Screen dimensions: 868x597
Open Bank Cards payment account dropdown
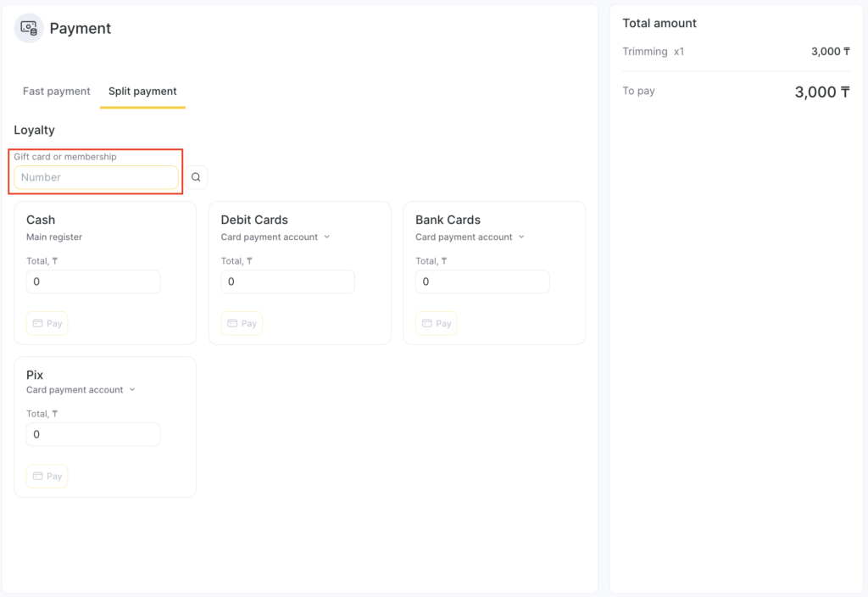pyautogui.click(x=470, y=237)
